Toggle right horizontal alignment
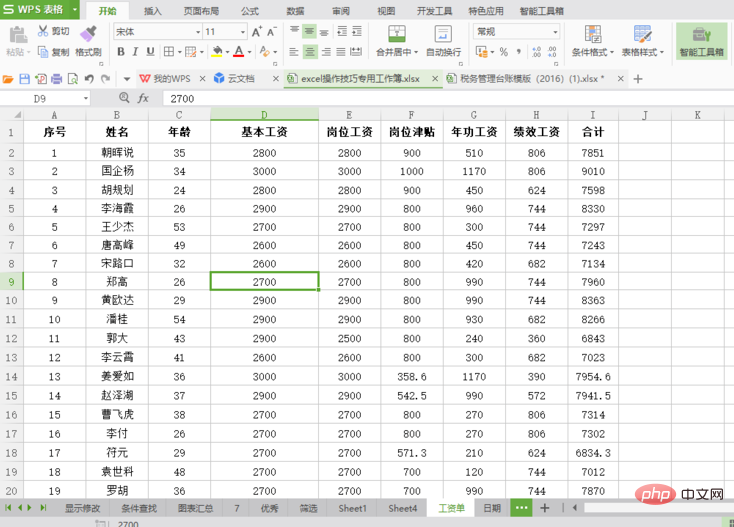This screenshot has width=734, height=527. (326, 51)
